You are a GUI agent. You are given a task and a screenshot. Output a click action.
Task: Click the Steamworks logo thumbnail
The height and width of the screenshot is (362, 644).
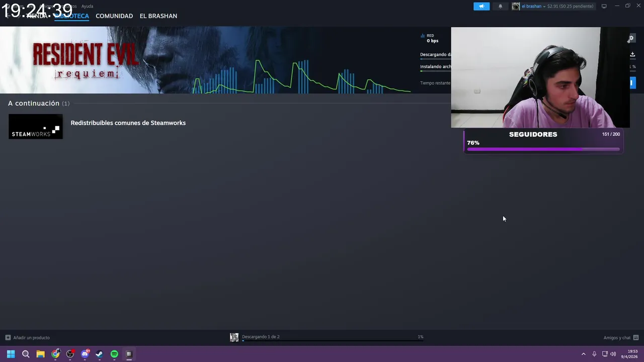click(36, 126)
